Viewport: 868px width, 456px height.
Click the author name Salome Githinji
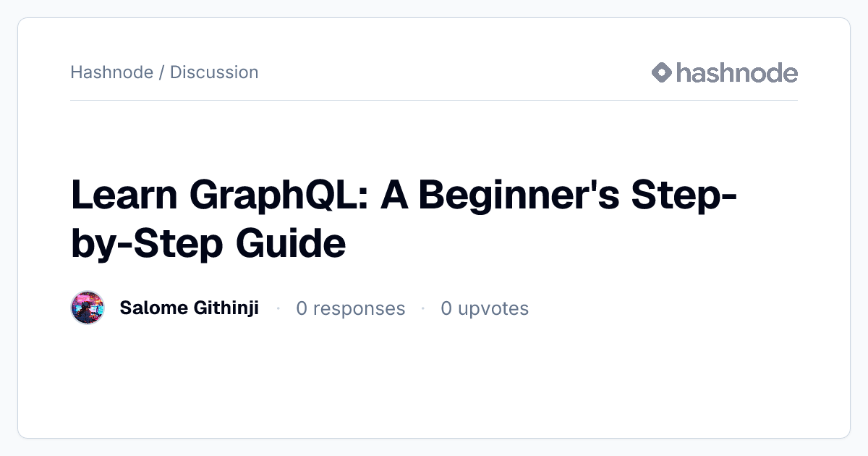[x=190, y=308]
